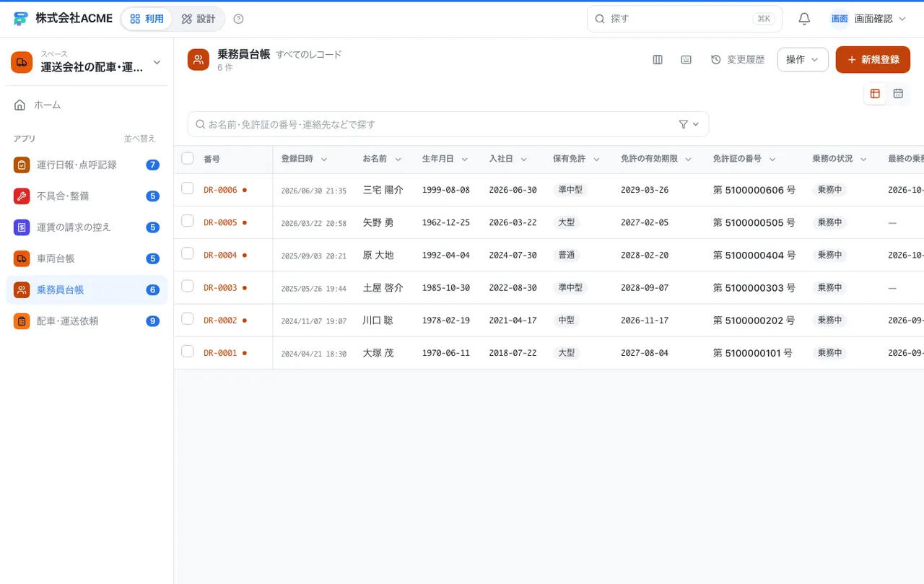Focus the global 探す search field
The image size is (924, 584).
coord(684,19)
